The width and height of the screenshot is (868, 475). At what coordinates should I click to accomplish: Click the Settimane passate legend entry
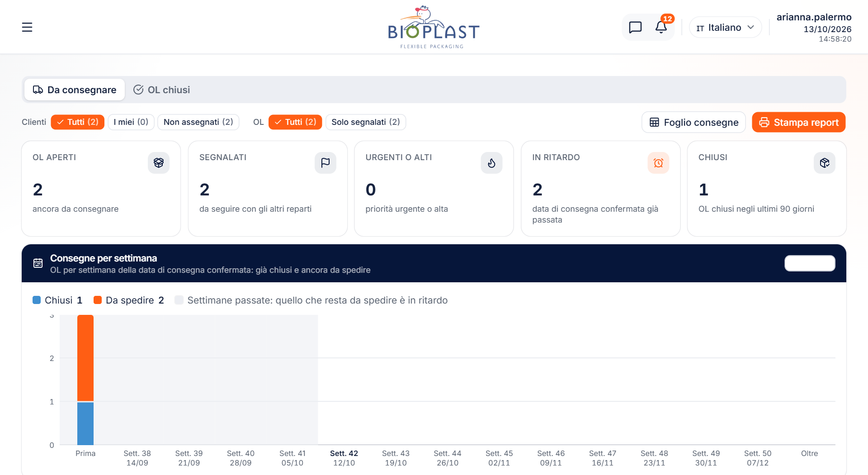[311, 300]
